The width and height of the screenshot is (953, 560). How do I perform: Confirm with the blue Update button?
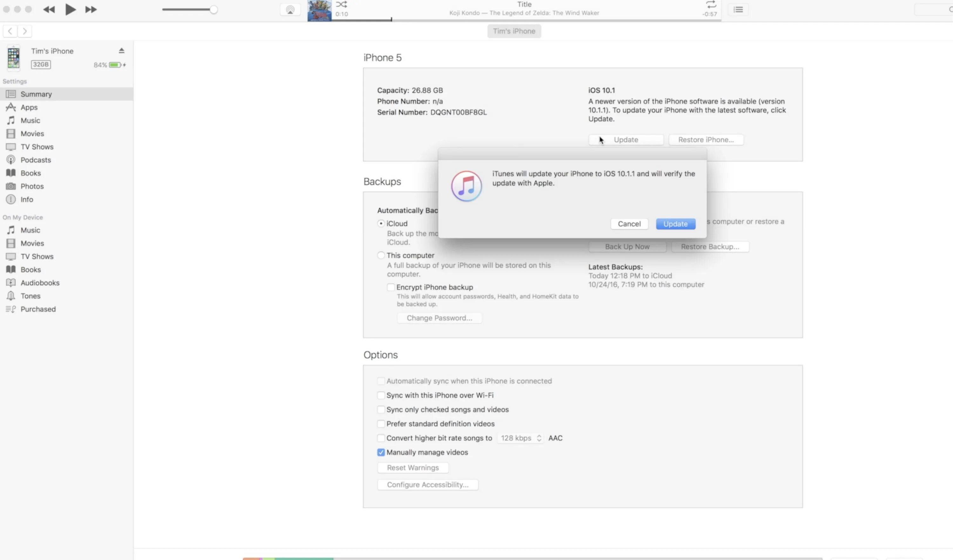(675, 224)
